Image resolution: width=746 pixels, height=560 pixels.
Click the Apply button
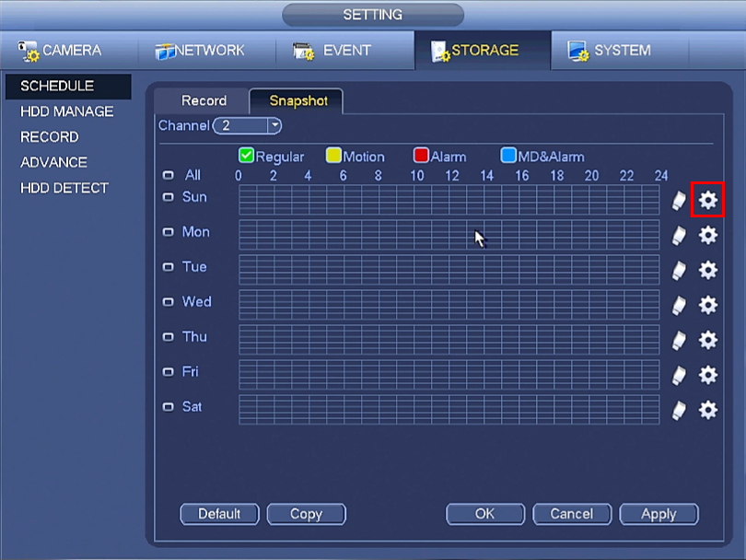pos(659,514)
